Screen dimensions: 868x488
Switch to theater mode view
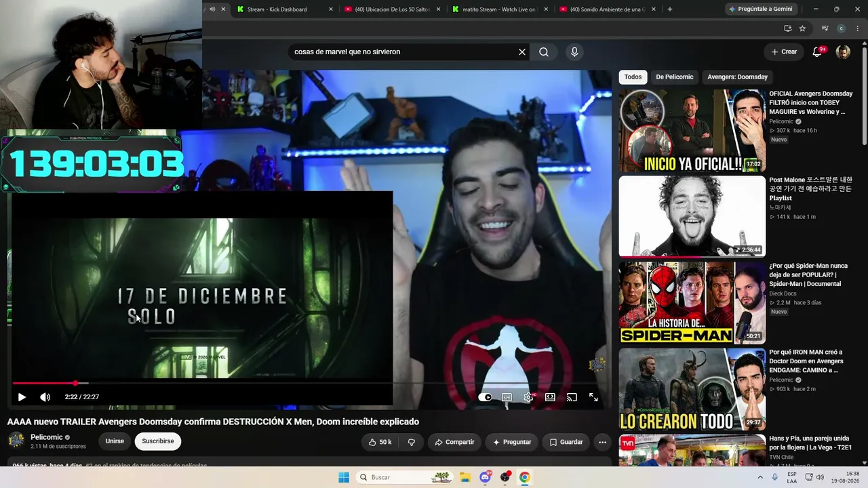coord(550,397)
